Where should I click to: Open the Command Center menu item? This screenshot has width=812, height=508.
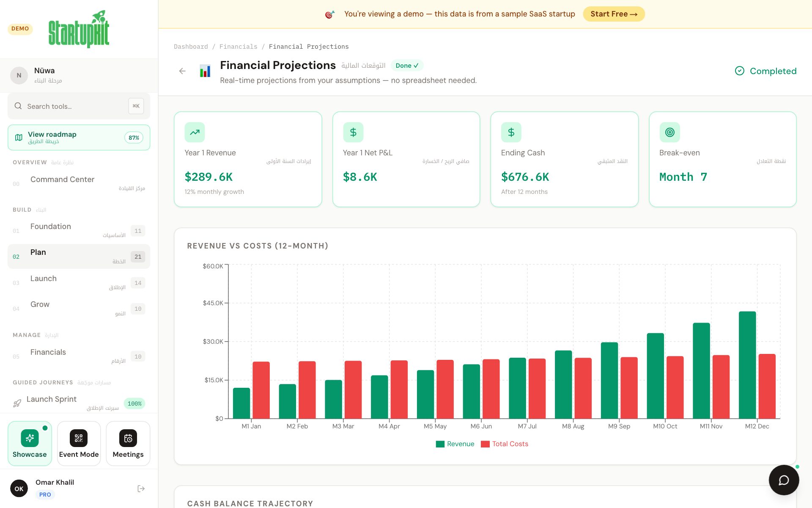pyautogui.click(x=79, y=183)
